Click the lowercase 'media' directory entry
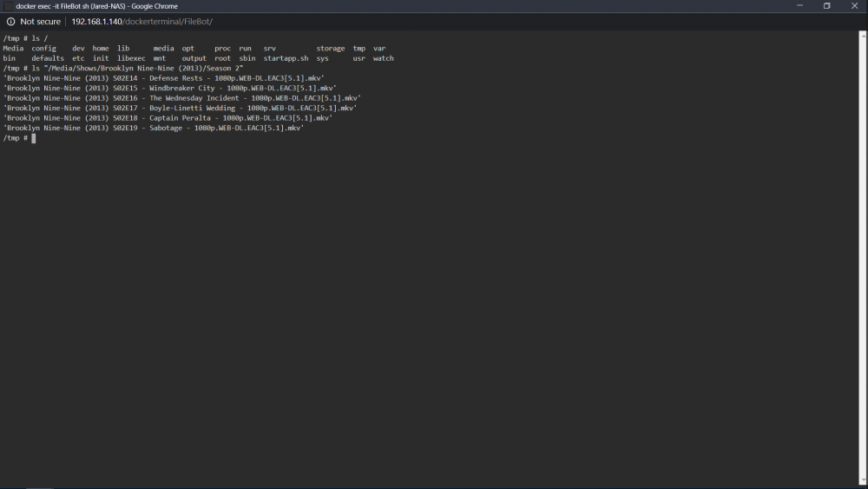The width and height of the screenshot is (868, 489). coord(163,48)
